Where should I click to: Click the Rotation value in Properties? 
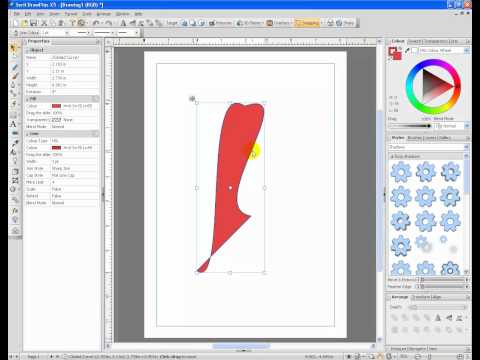pos(75,92)
